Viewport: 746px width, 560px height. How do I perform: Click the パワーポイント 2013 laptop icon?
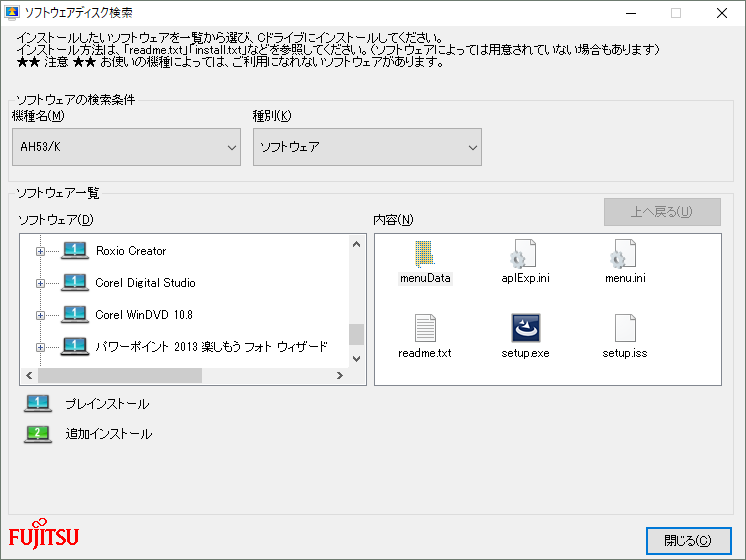(x=75, y=346)
